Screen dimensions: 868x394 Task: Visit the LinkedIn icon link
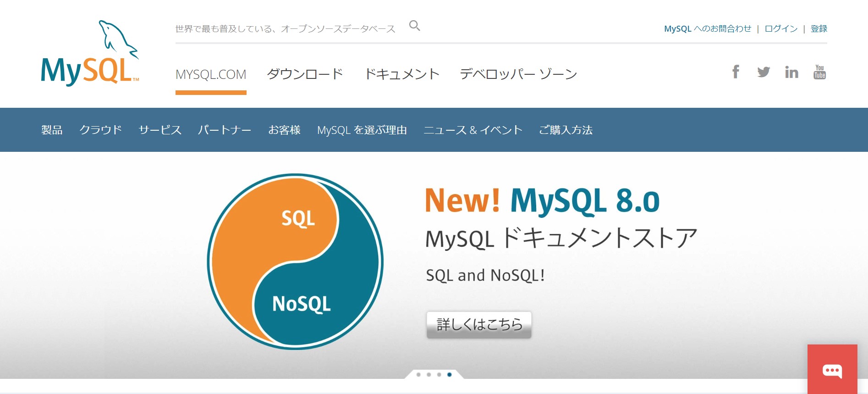(791, 72)
